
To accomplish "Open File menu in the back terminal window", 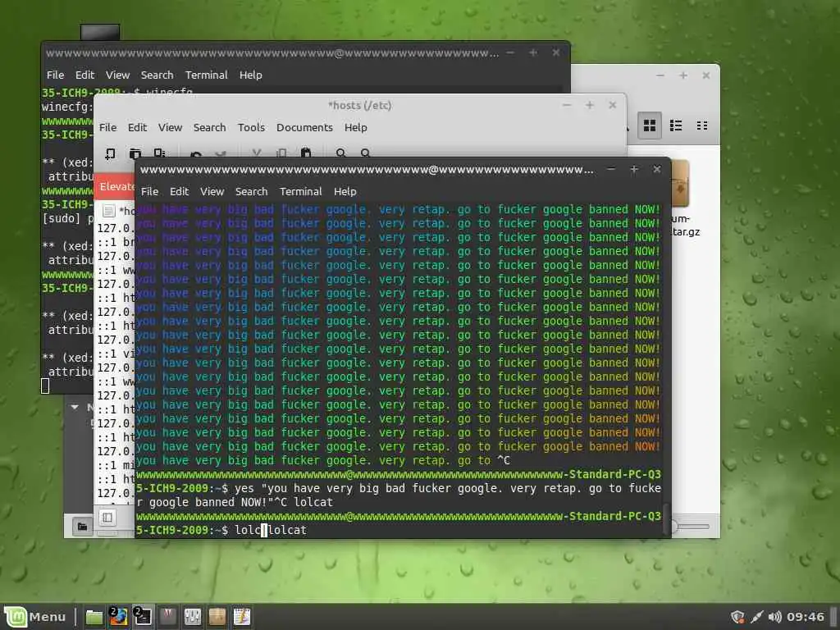I will 55,75.
